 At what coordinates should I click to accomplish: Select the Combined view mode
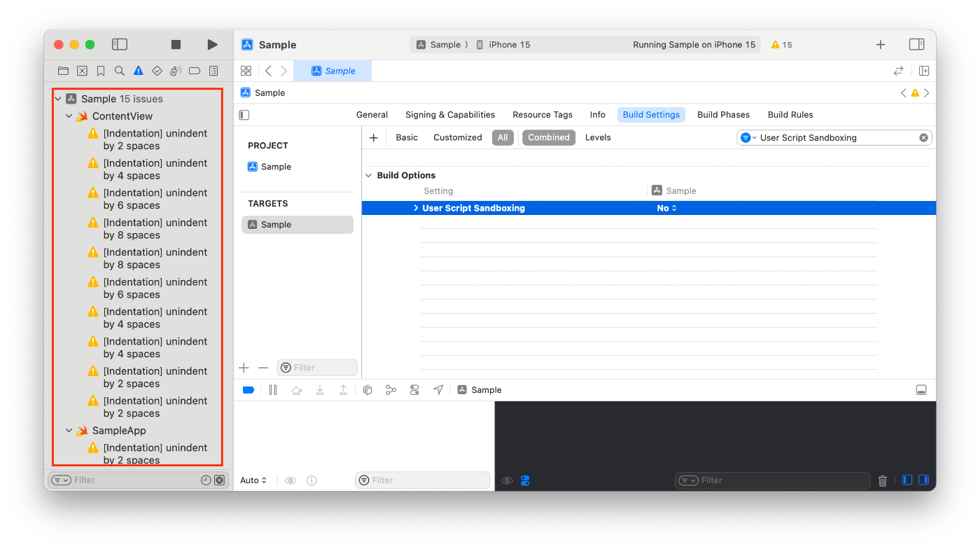pos(549,138)
